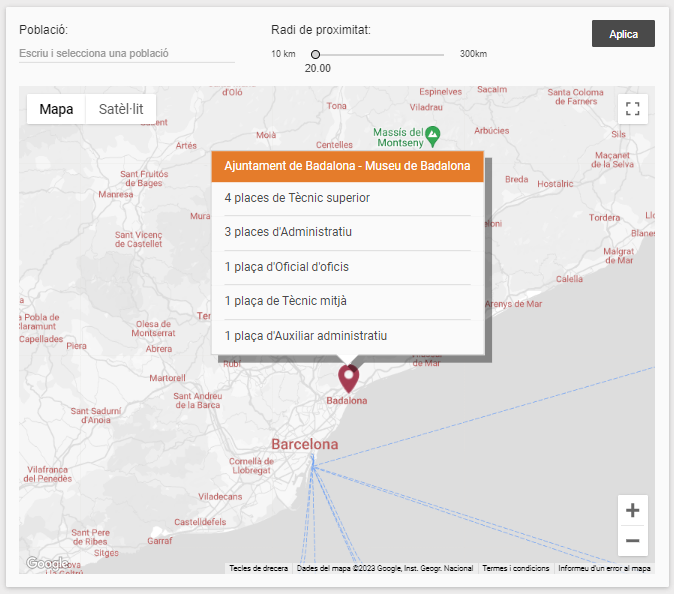Click the Sant Vicenç de Castellet label
The width and height of the screenshot is (674, 594).
tap(138, 239)
